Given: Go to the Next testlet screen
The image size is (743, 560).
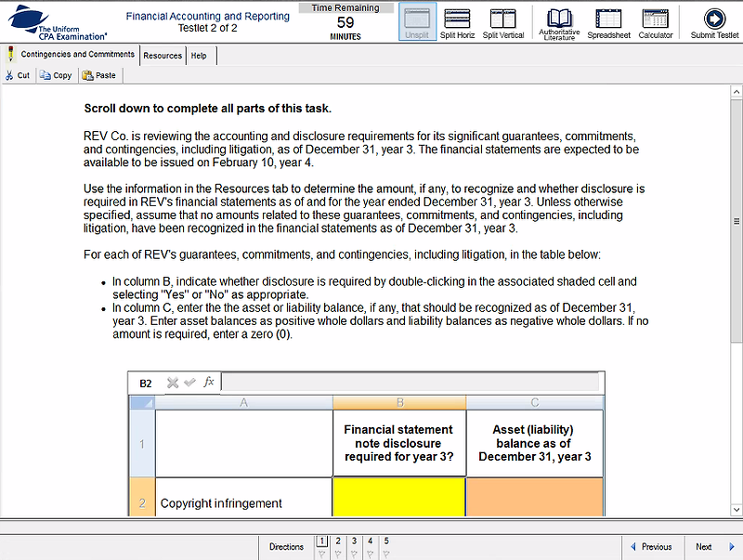Looking at the screenshot, I should [703, 546].
